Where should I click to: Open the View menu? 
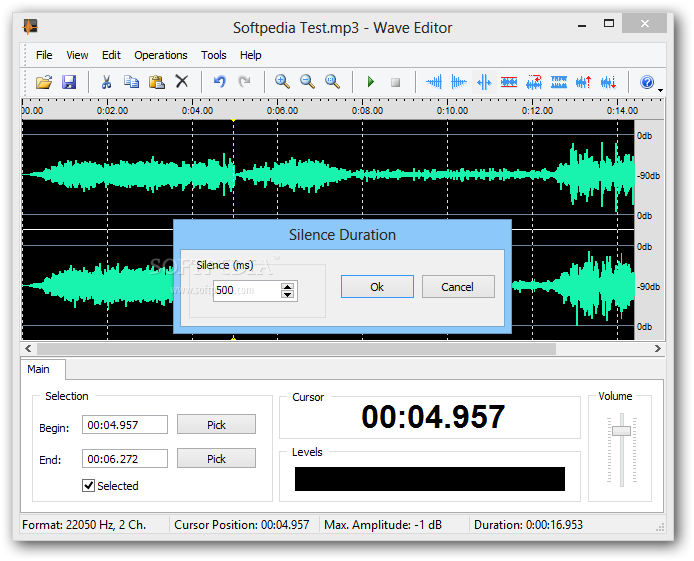pyautogui.click(x=77, y=55)
